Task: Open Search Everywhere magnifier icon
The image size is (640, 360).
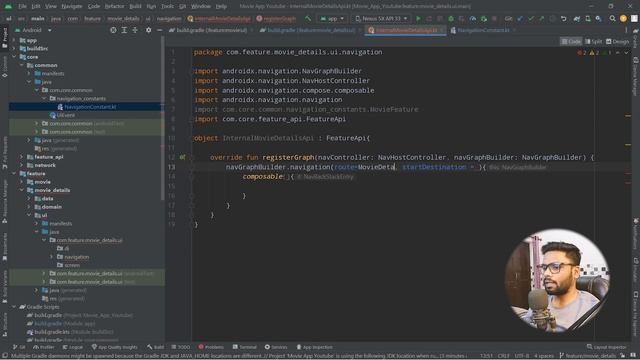Action: [x=612, y=18]
